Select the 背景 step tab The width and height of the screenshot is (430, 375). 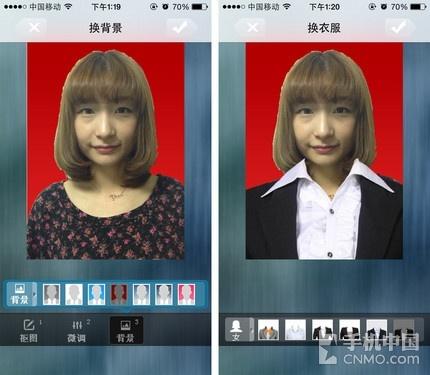[126, 331]
